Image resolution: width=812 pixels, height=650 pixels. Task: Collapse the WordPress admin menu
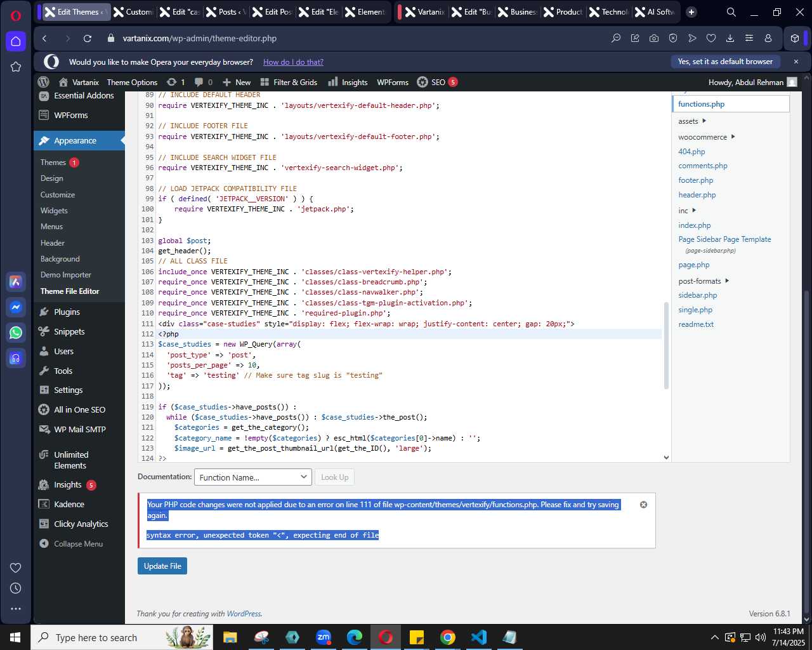coord(71,544)
